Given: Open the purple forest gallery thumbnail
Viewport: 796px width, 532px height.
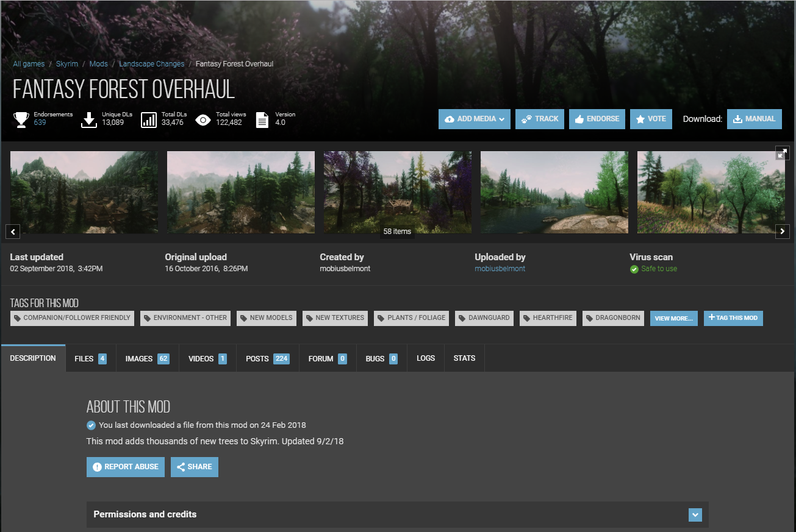Looking at the screenshot, I should [x=397, y=192].
